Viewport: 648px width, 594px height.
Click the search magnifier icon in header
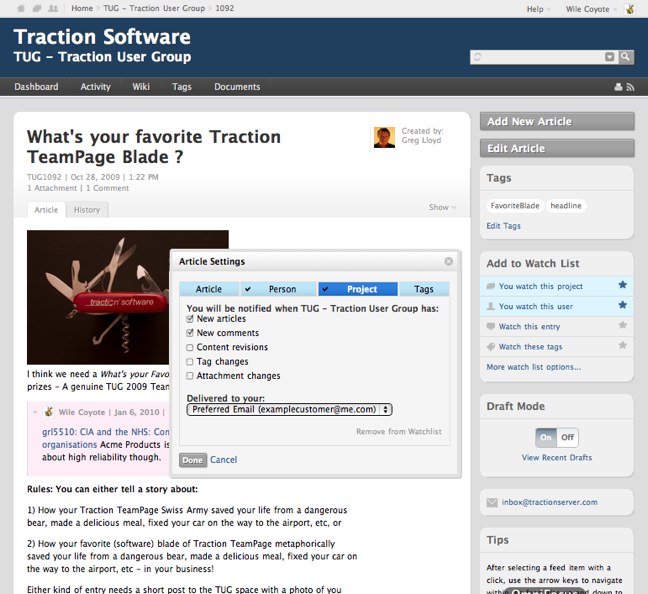tap(626, 57)
